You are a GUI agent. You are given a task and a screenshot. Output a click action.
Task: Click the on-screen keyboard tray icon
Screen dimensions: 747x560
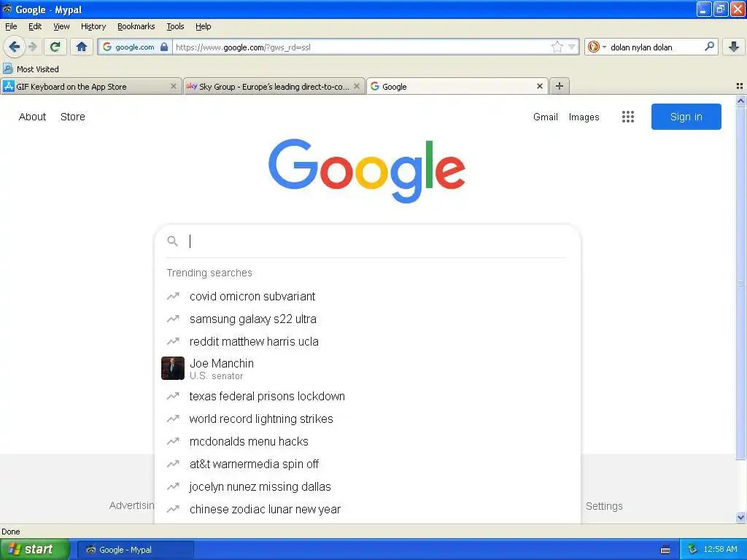[x=665, y=550]
